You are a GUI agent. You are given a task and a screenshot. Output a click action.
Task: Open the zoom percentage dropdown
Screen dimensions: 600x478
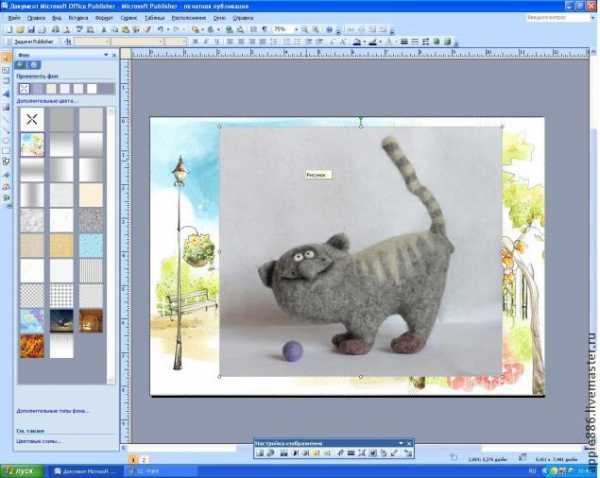(295, 29)
